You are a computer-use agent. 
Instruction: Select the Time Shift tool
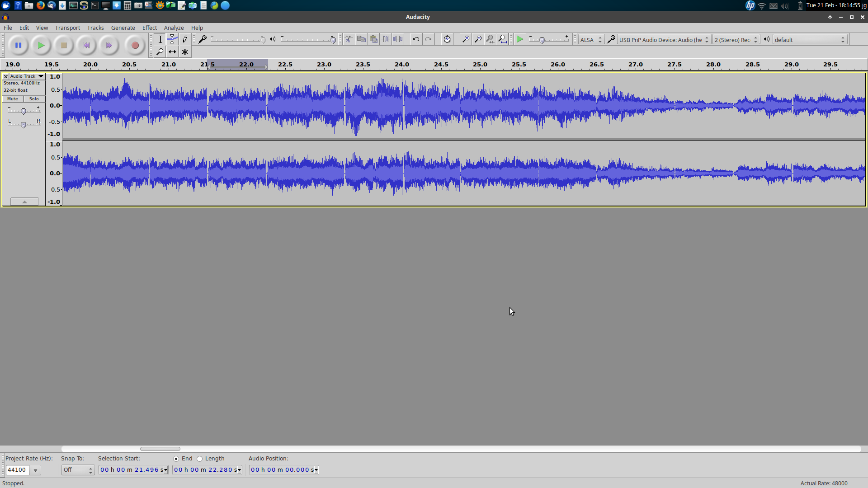click(172, 52)
